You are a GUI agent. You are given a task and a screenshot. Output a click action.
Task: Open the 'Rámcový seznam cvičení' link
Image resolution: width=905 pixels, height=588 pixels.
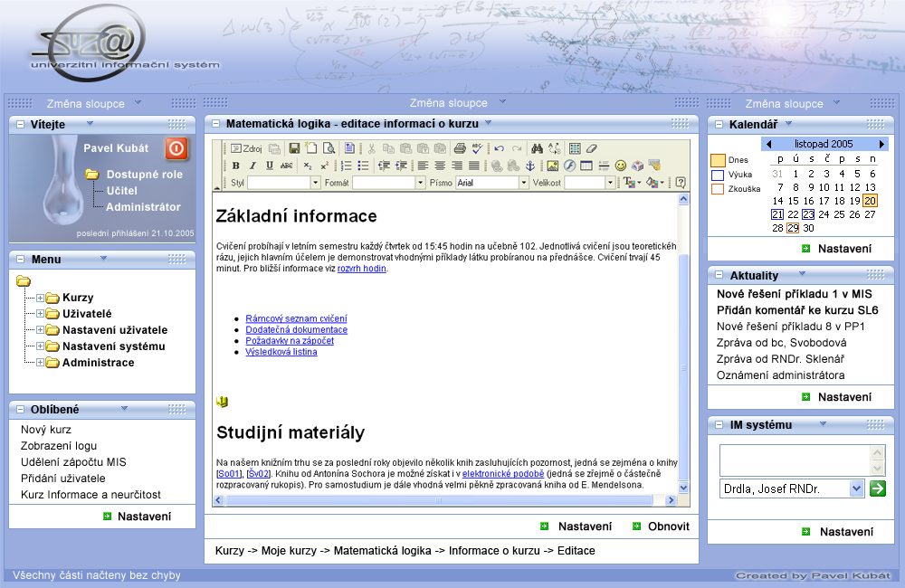coord(296,318)
